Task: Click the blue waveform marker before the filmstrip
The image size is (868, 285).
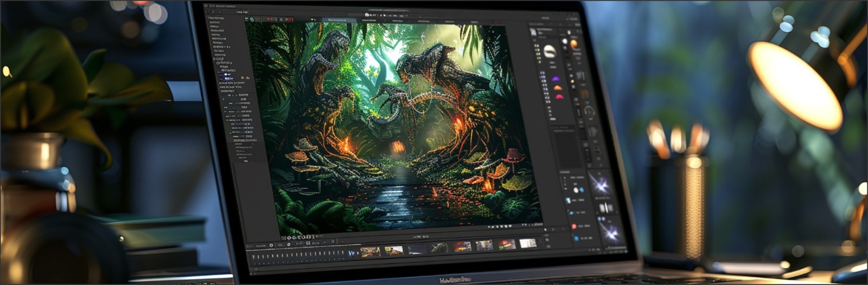Action: pos(352,252)
